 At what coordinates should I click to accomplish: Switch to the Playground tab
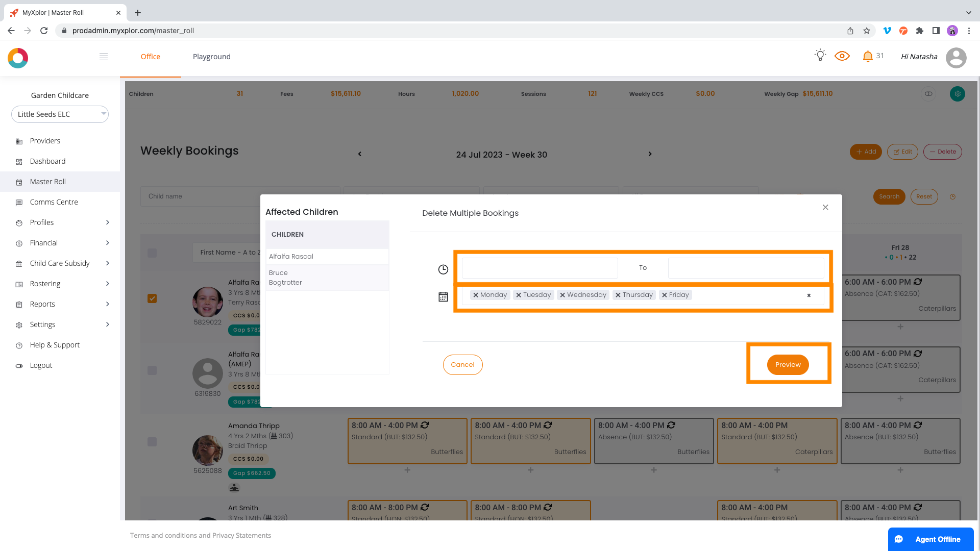click(x=212, y=57)
